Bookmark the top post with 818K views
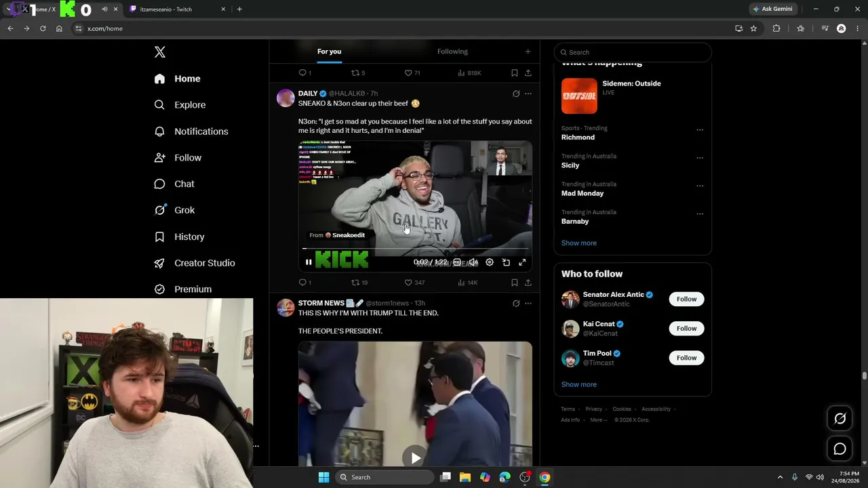Screen dimensions: 868x488 click(515, 73)
